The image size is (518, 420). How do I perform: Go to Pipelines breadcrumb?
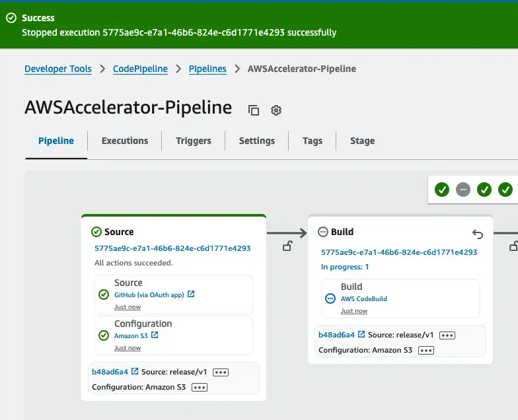[207, 69]
